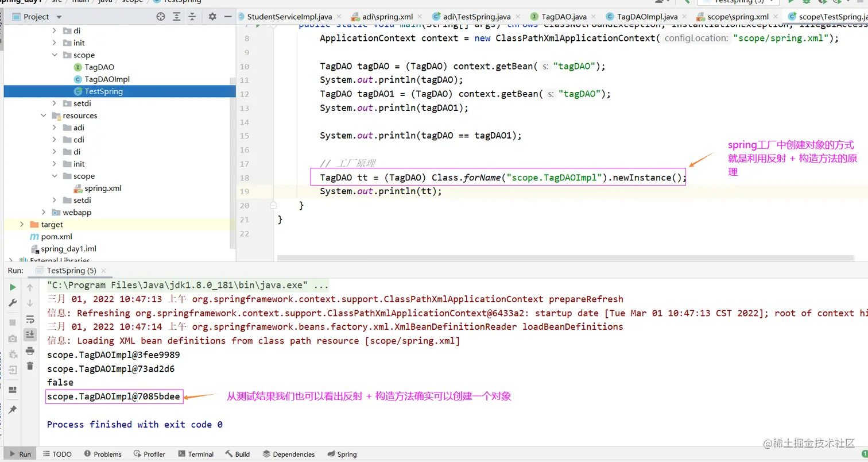Click the Restore Layout icon in Run panel
Screen dimensions: 868x462
click(13, 390)
